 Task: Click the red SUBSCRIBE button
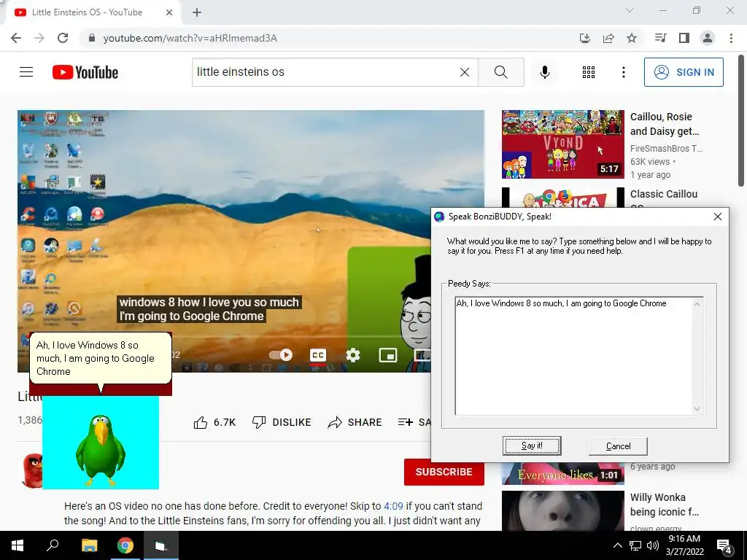coord(444,472)
